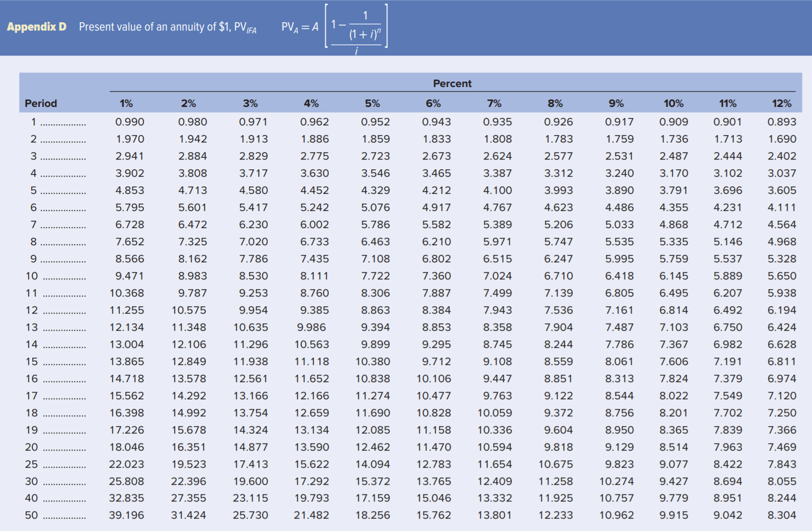Click the Percent table header
This screenshot has width=812, height=531.
(x=452, y=84)
